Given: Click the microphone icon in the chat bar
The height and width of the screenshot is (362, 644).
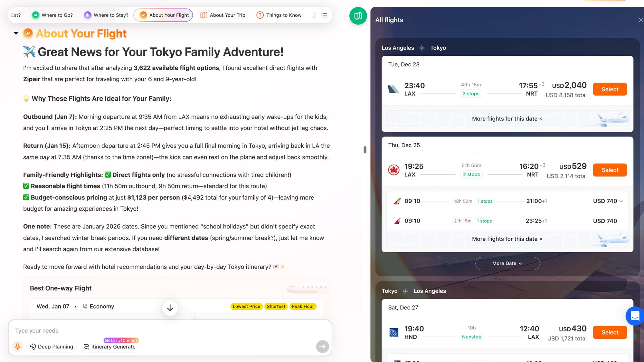Looking at the screenshot, I should click(18, 347).
